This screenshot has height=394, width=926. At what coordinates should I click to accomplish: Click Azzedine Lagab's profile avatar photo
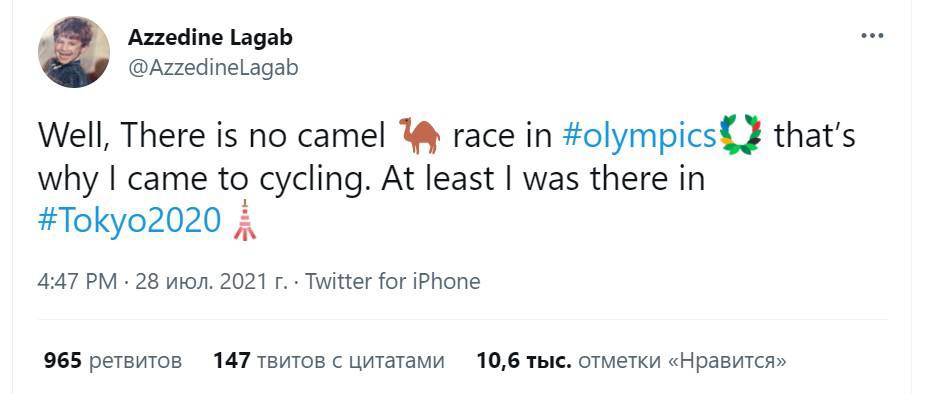coord(74,52)
